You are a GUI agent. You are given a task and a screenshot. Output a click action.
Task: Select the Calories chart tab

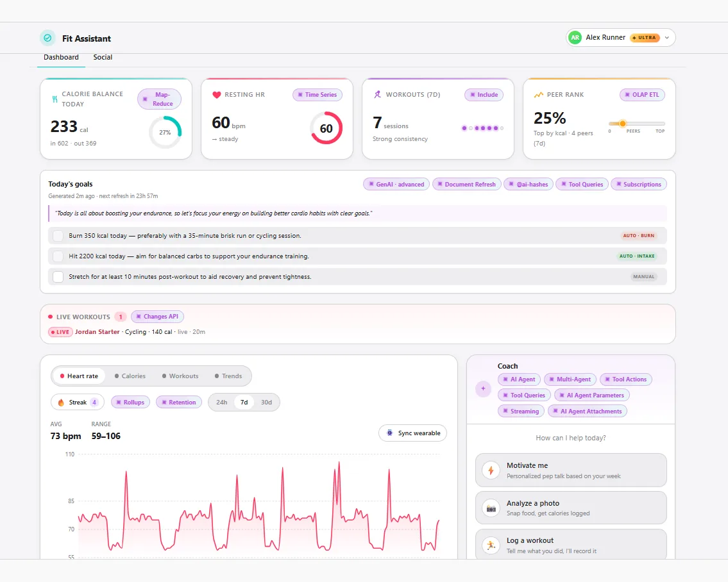point(130,376)
